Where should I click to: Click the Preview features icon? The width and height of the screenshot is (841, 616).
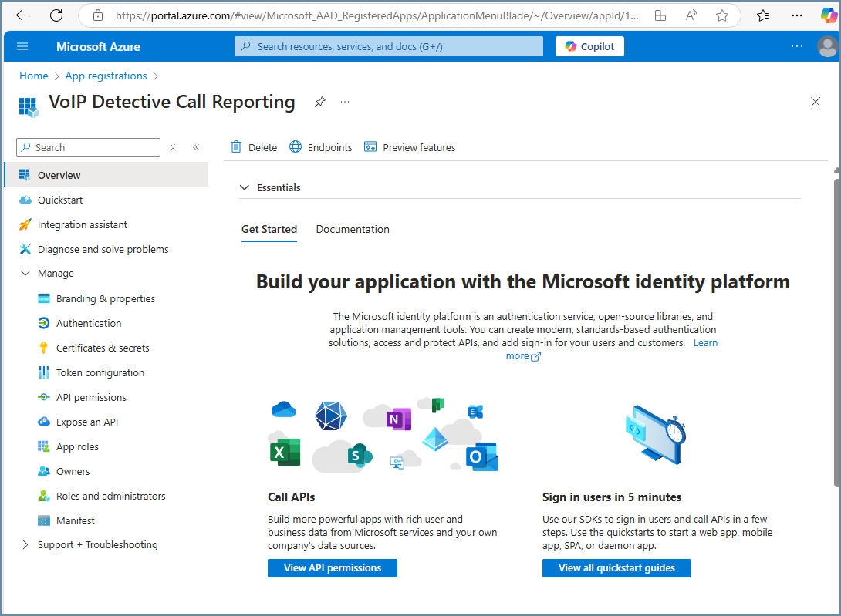[370, 147]
